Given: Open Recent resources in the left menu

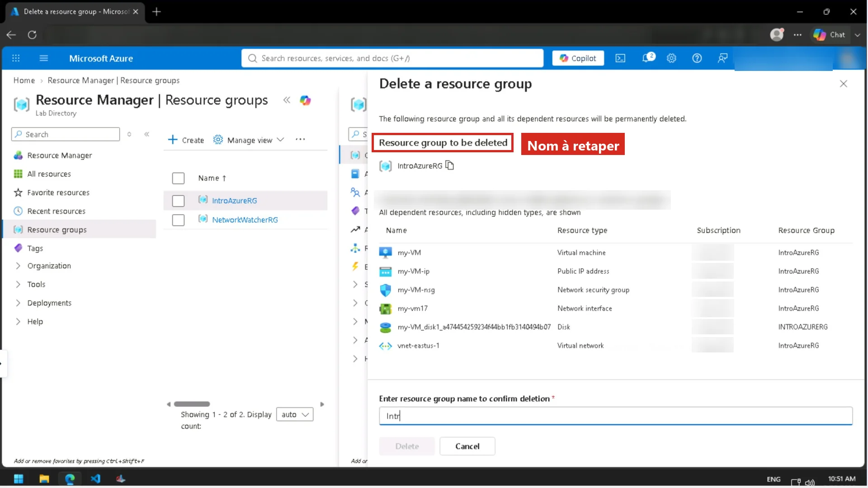Looking at the screenshot, I should [x=56, y=211].
